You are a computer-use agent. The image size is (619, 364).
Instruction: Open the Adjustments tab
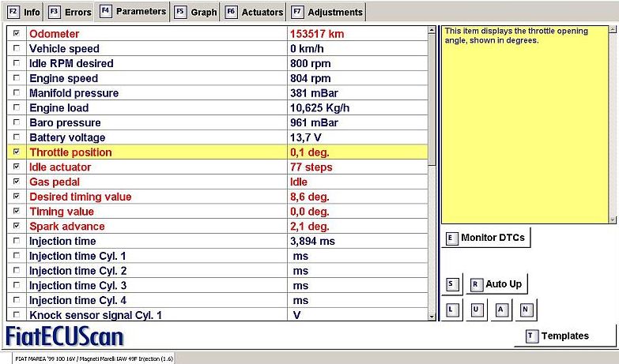326,12
